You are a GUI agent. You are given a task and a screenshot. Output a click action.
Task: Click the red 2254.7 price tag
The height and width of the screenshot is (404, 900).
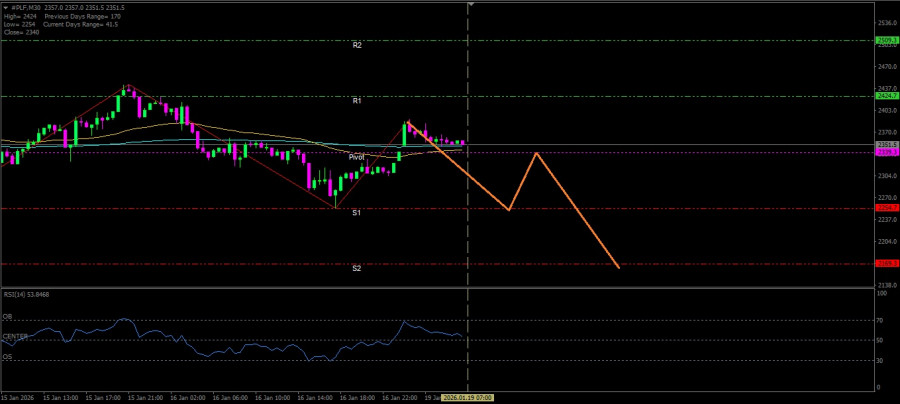887,208
